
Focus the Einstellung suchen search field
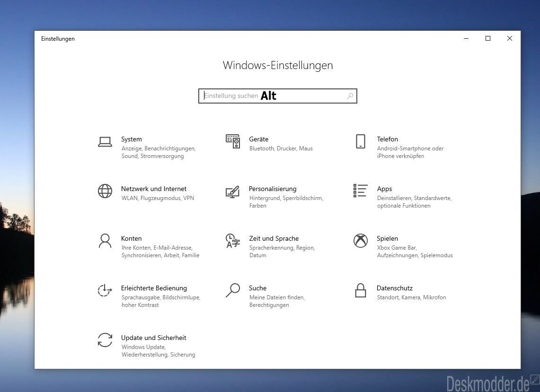(x=278, y=96)
